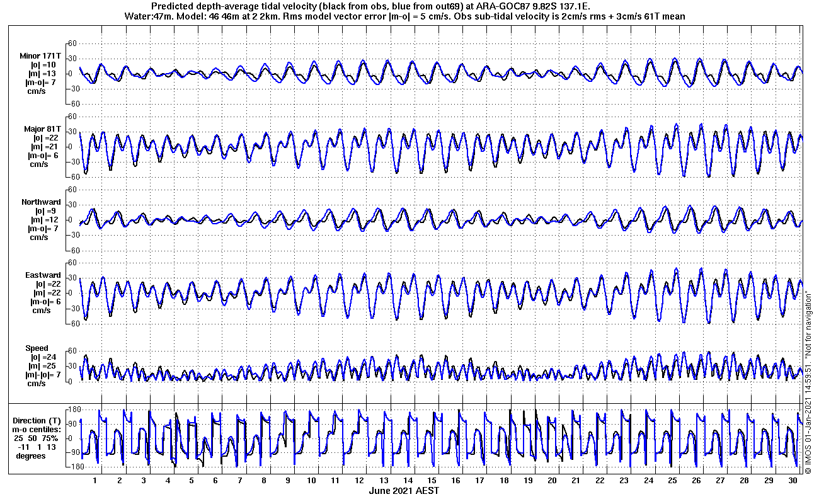Click day 20 on the date axis
Image resolution: width=819 pixels, height=504 pixels.
(553, 480)
